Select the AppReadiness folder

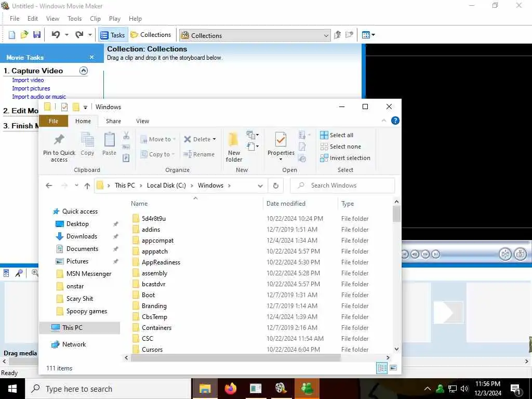161,262
